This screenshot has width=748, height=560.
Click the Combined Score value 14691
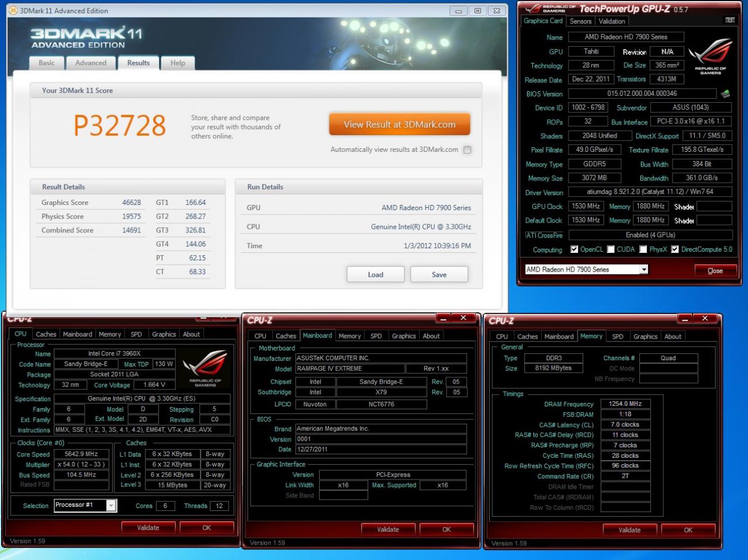tap(131, 230)
